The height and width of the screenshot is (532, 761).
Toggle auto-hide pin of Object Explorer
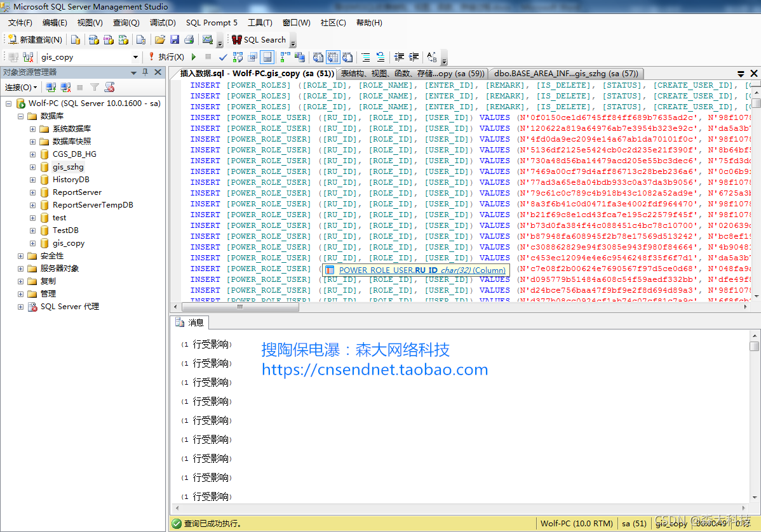145,72
